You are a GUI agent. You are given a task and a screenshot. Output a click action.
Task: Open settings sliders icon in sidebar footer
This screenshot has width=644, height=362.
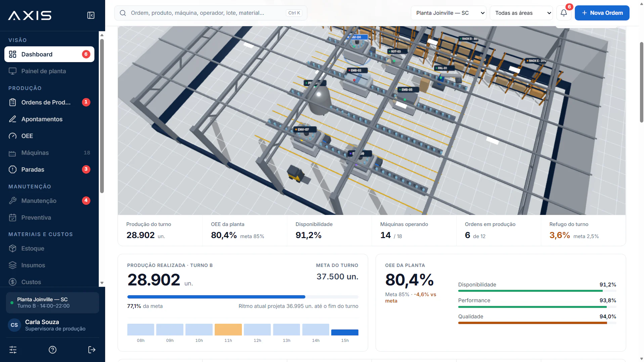pyautogui.click(x=13, y=350)
